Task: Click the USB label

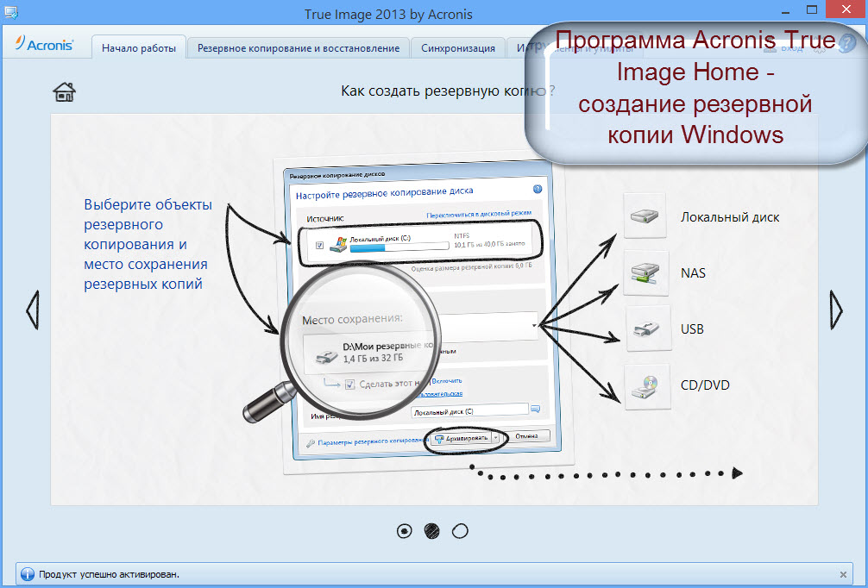Action: coord(692,329)
